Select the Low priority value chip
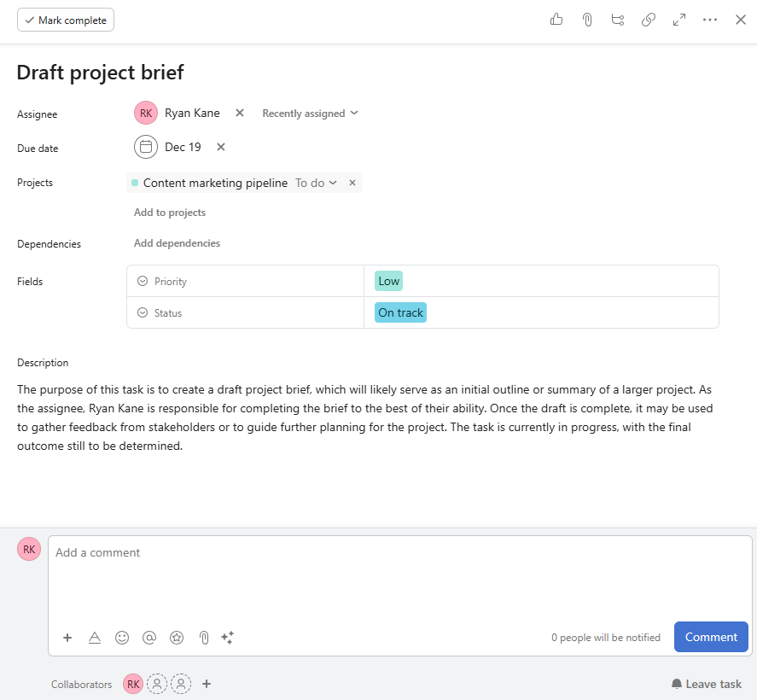Screen dimensions: 757x700 387,280
